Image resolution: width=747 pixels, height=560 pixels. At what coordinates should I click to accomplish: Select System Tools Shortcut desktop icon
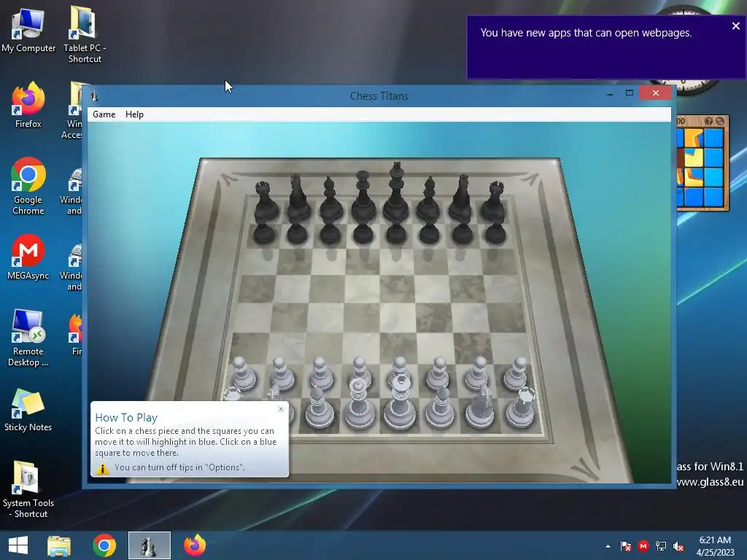point(28,489)
